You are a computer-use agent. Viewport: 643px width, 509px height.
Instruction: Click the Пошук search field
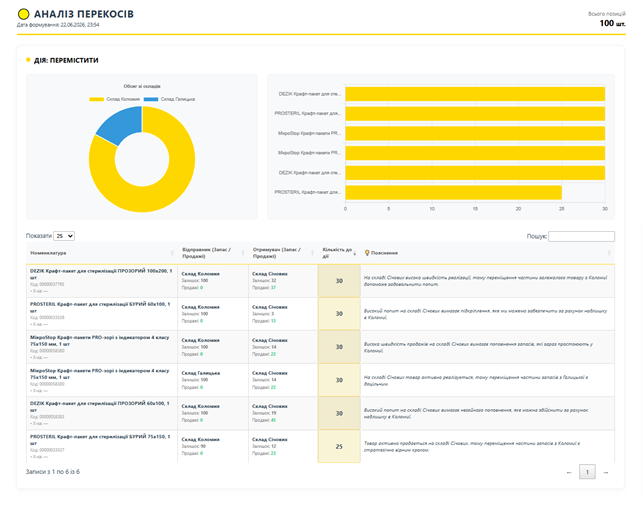[581, 236]
